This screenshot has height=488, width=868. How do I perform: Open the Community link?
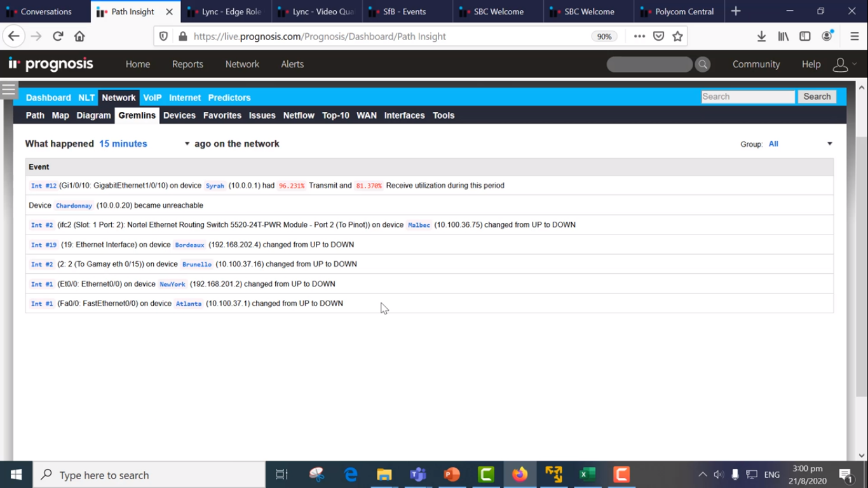(x=756, y=64)
